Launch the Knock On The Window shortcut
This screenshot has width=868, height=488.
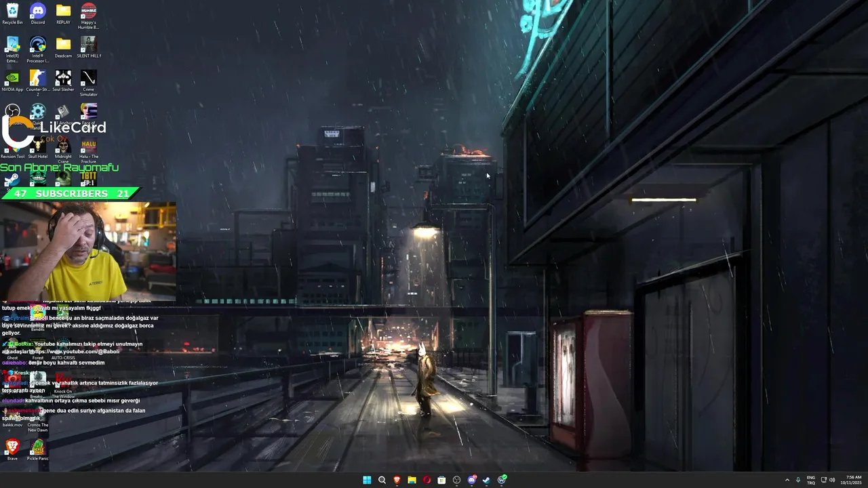pyautogui.click(x=63, y=386)
